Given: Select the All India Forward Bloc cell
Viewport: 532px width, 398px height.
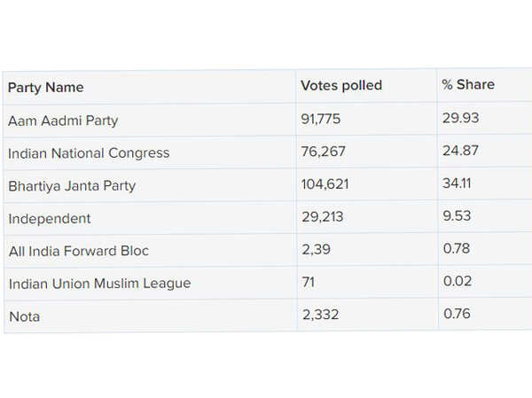Looking at the screenshot, I should pos(78,251).
